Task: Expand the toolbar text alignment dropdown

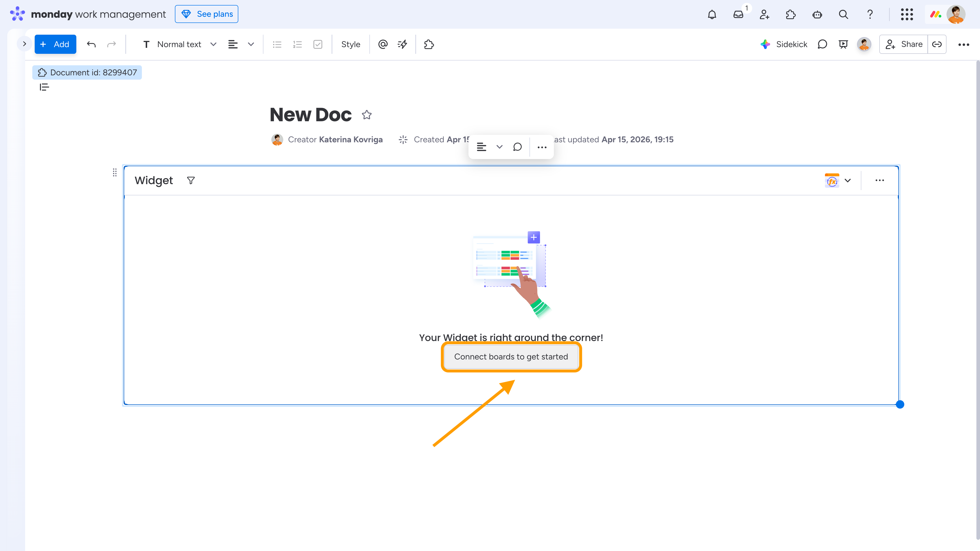Action: pyautogui.click(x=251, y=44)
